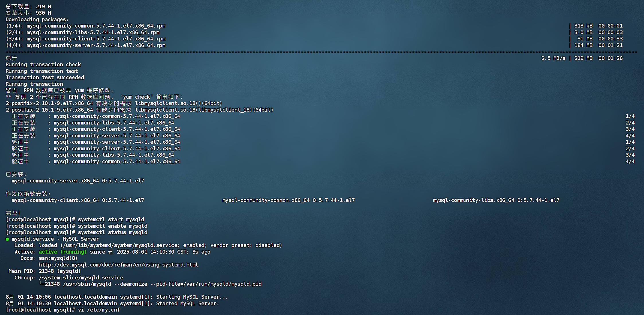Click 'mysql-community-common.x86_64 0:5.7.44-1.el7' dependency entry
Viewport: 644px width, 315px height.
(x=289, y=200)
